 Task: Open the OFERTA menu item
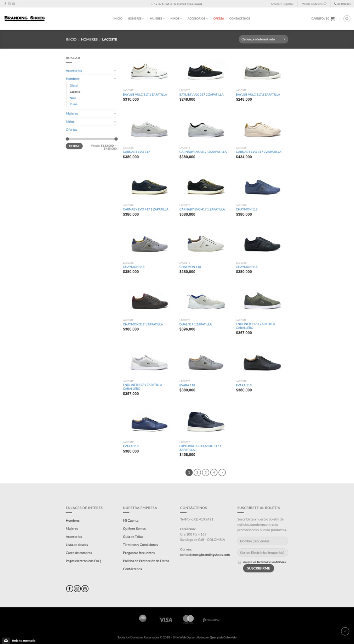click(218, 18)
